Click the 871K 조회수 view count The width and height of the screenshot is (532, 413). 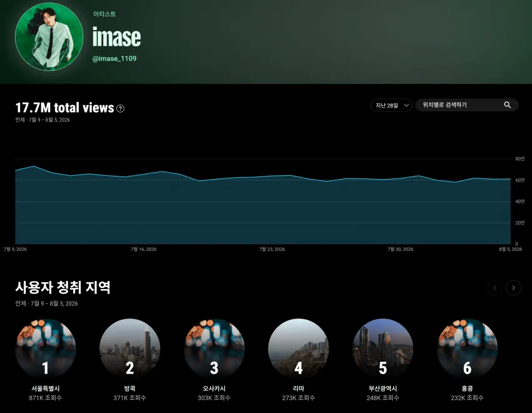[46, 398]
